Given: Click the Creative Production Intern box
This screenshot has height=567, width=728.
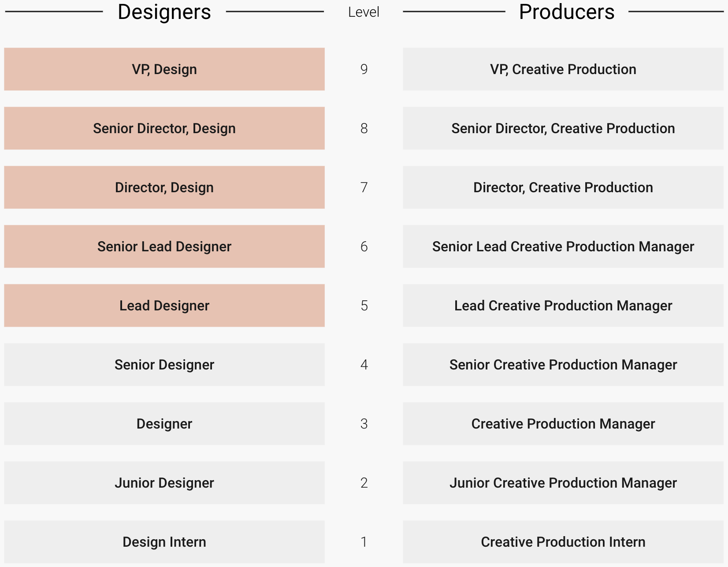Looking at the screenshot, I should (x=563, y=542).
